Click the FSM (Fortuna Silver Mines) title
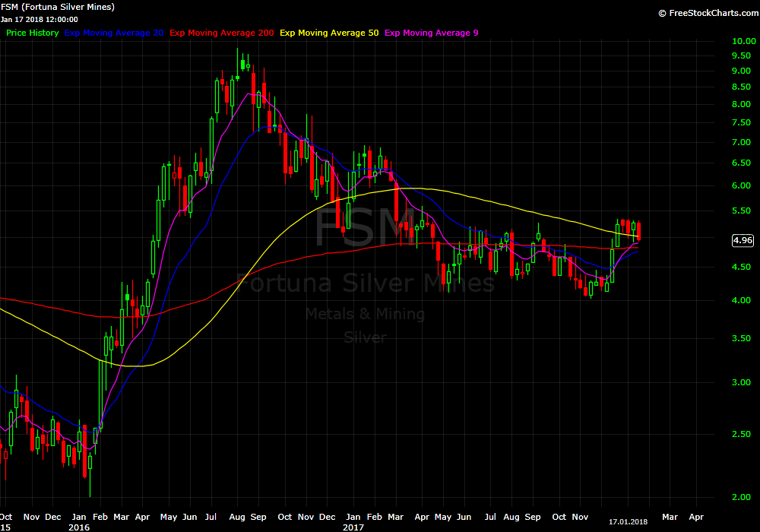This screenshot has height=532, width=760. click(58, 7)
